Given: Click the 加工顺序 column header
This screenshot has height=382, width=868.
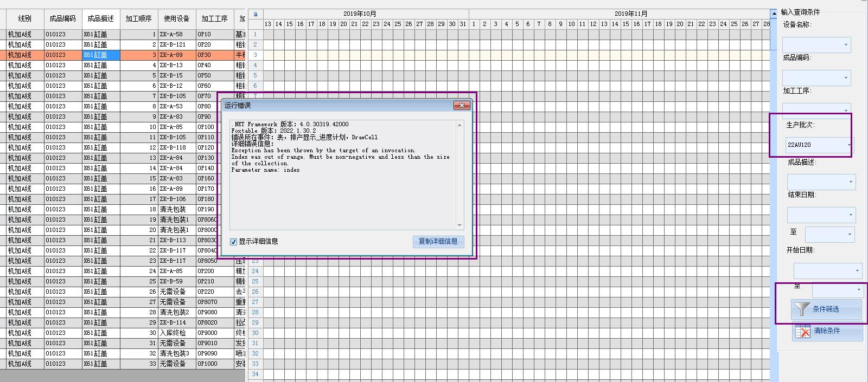Looking at the screenshot, I should (139, 18).
